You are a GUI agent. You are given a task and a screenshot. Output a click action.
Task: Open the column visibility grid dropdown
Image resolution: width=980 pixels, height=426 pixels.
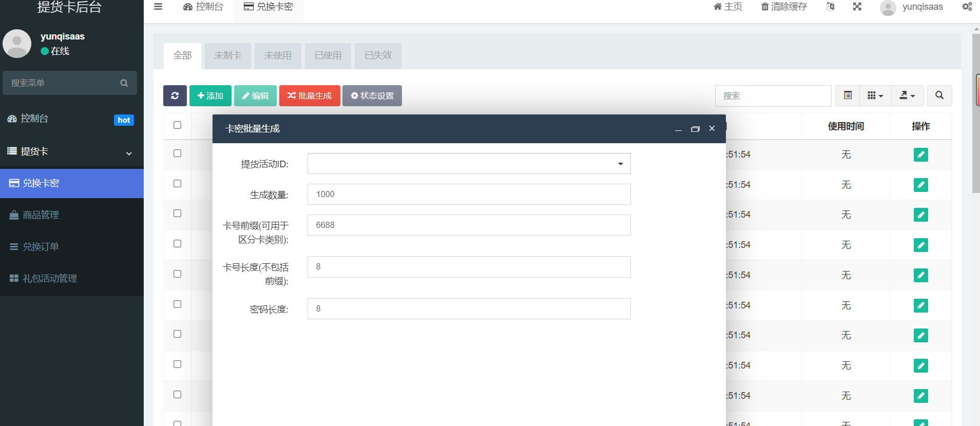(x=875, y=96)
